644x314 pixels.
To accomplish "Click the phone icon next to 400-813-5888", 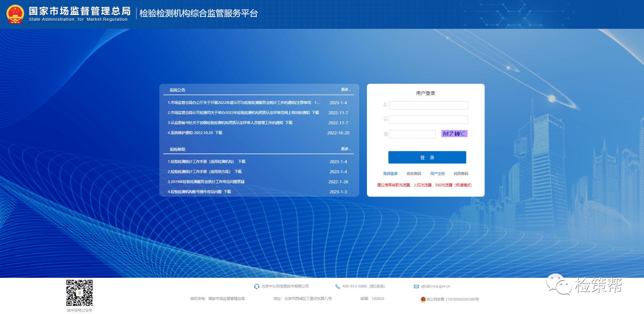I will coord(337,286).
